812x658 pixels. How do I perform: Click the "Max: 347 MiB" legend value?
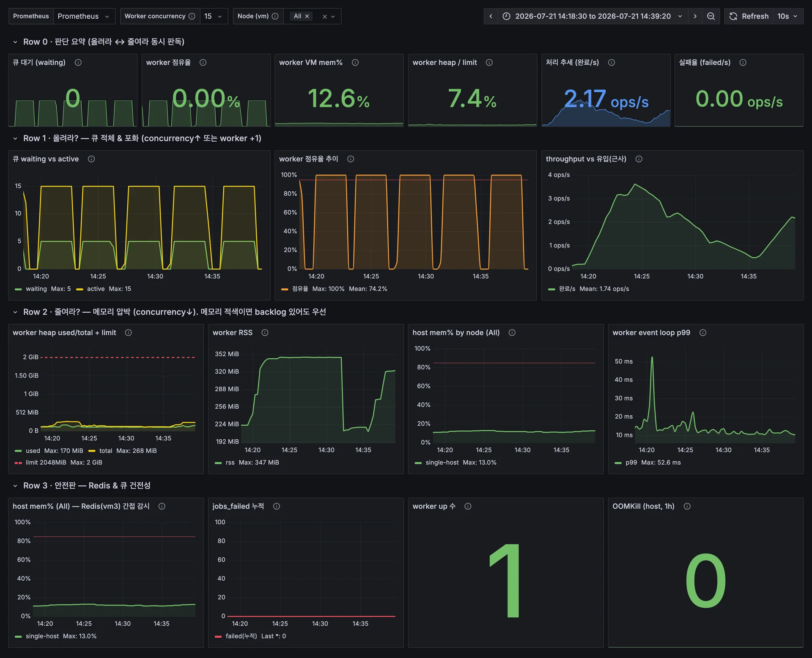coord(259,463)
